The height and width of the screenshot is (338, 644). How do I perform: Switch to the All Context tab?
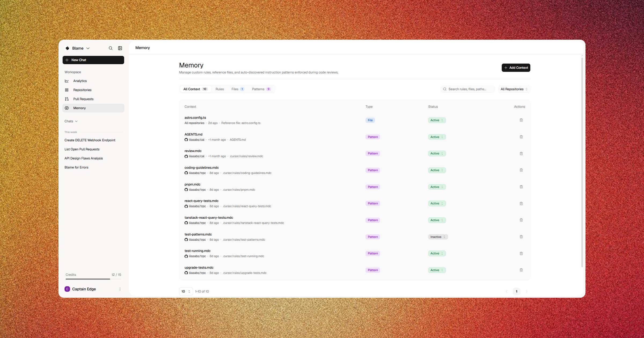[195, 89]
